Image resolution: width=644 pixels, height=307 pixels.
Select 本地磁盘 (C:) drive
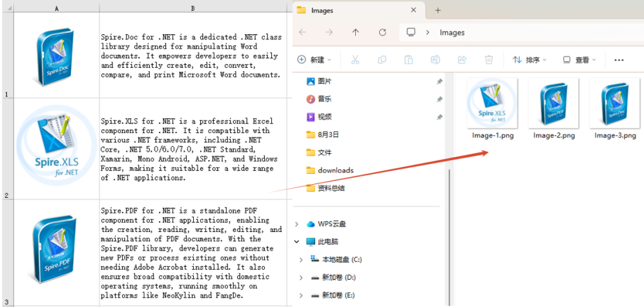click(336, 259)
